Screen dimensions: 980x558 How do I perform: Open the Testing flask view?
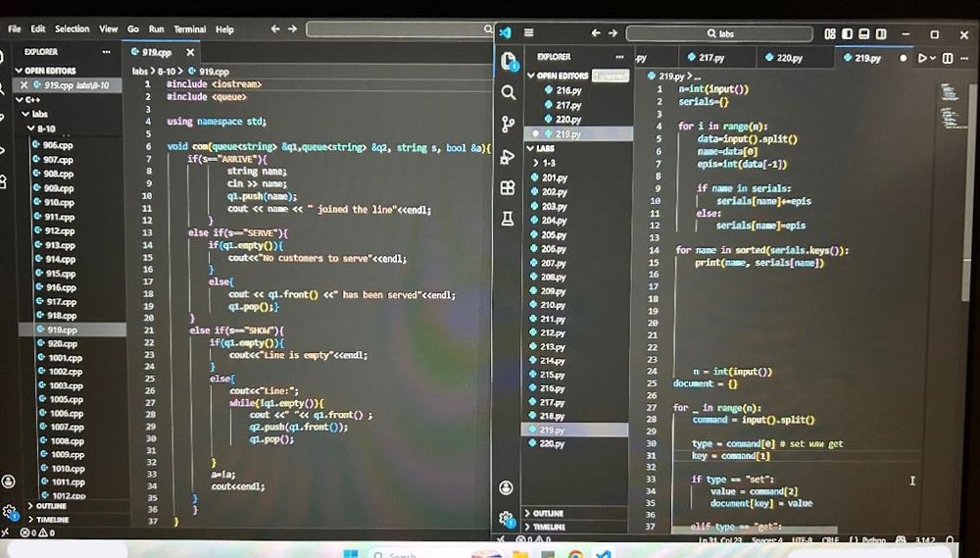click(508, 219)
